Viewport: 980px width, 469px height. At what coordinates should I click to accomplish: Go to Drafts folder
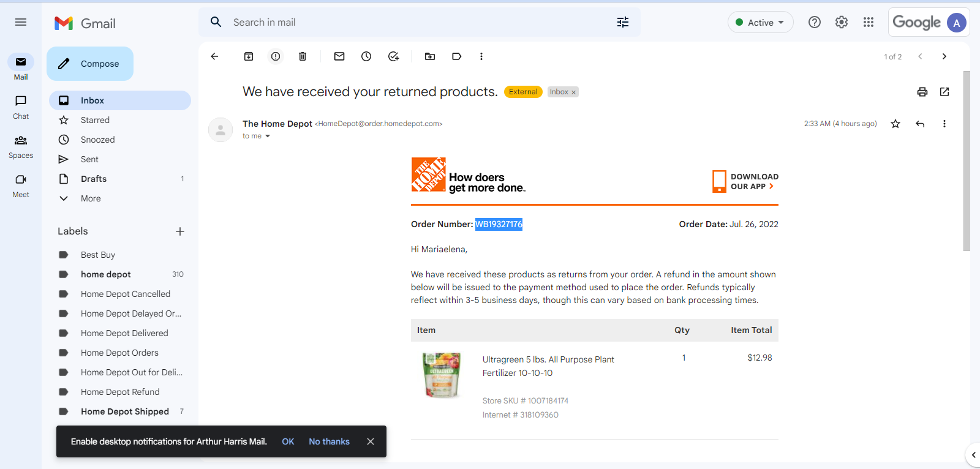click(x=94, y=179)
